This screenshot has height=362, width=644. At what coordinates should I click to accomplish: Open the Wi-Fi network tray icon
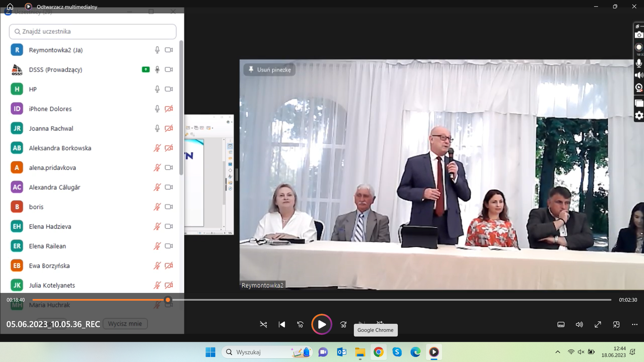571,352
